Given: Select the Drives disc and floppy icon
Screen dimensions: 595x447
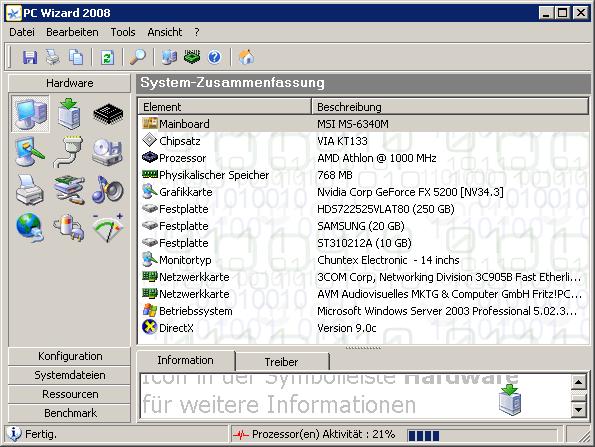Looking at the screenshot, I should tap(108, 152).
